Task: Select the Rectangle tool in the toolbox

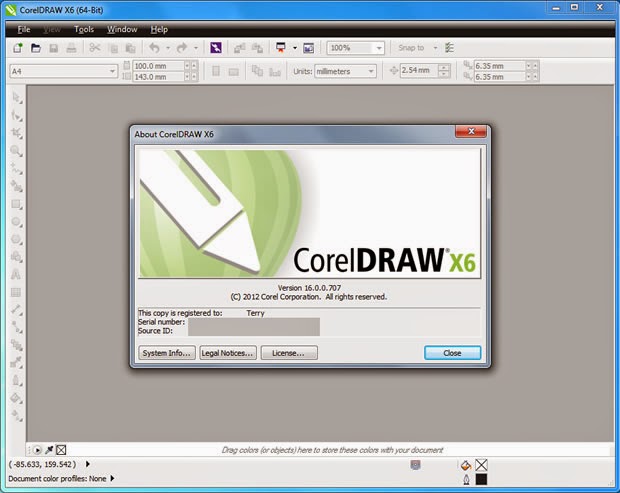Action: point(16,204)
